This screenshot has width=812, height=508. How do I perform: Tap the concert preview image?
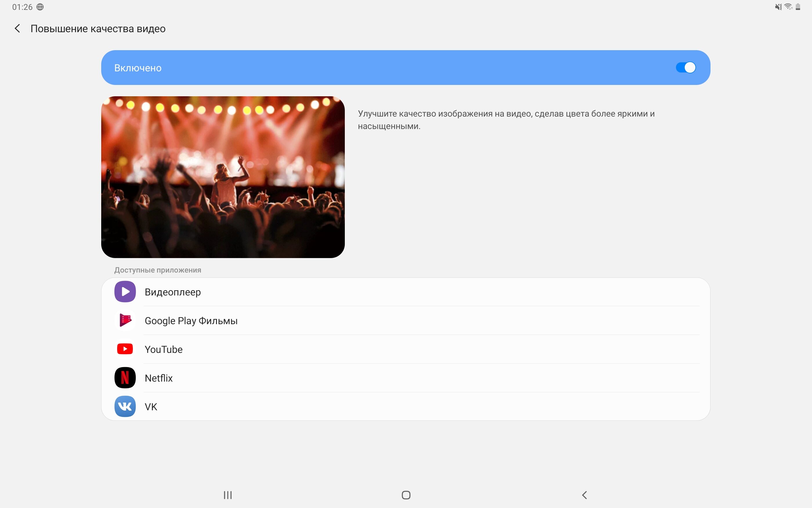[223, 177]
